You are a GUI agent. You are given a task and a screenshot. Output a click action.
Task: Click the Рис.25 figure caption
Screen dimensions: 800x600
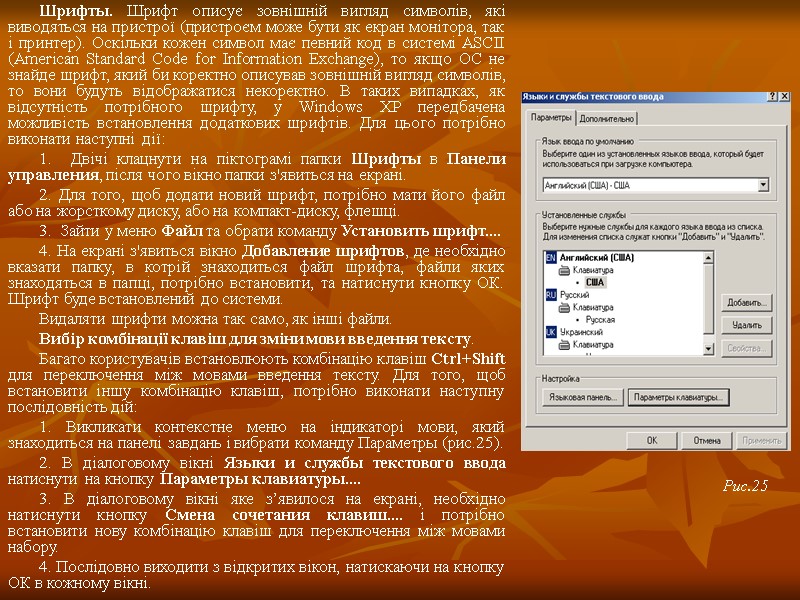(x=745, y=486)
